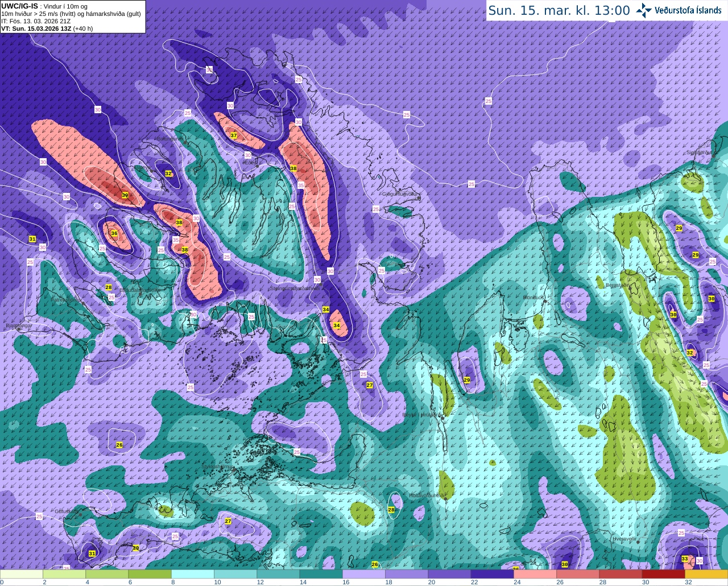Select the 24–26 m/s light pink legend swatch

tap(535, 575)
